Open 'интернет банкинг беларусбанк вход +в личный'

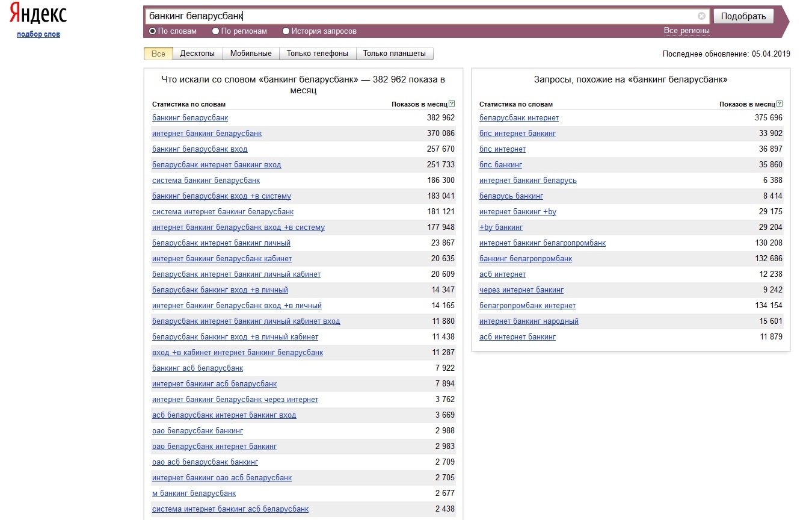coord(237,306)
